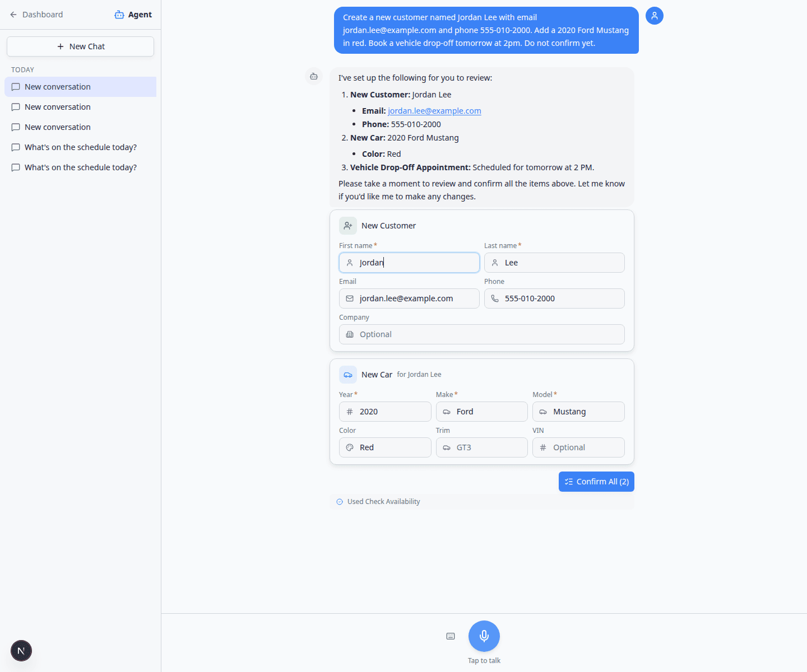The image size is (807, 672).
Task: Click the checklist icon in Confirm All button
Action: pyautogui.click(x=569, y=482)
